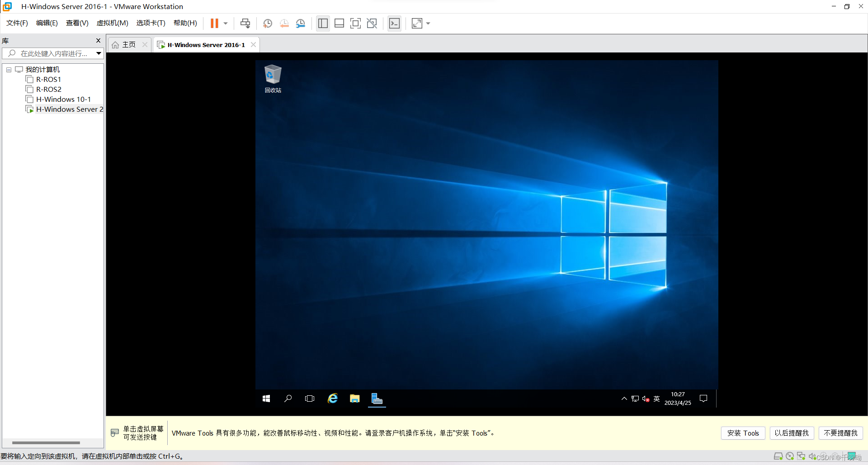Show hidden tray icons in the guest

point(624,399)
